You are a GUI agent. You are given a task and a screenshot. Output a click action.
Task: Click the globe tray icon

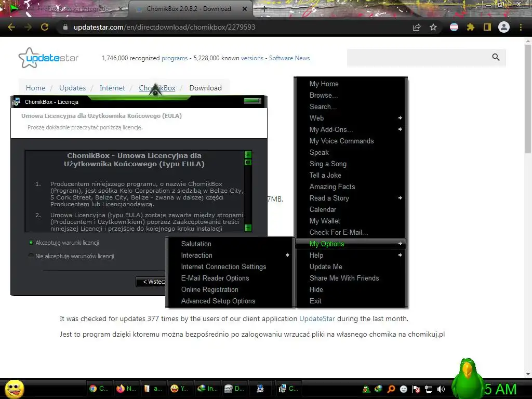[x=379, y=389]
